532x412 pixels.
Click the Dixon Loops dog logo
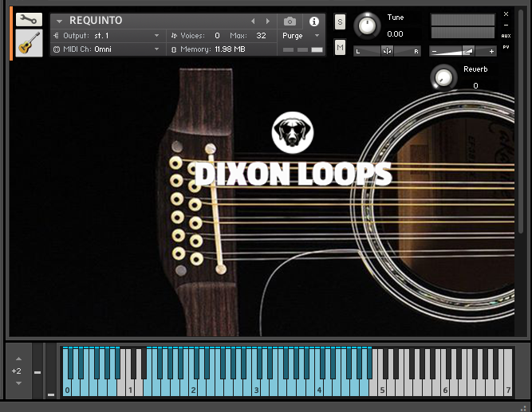click(x=292, y=132)
